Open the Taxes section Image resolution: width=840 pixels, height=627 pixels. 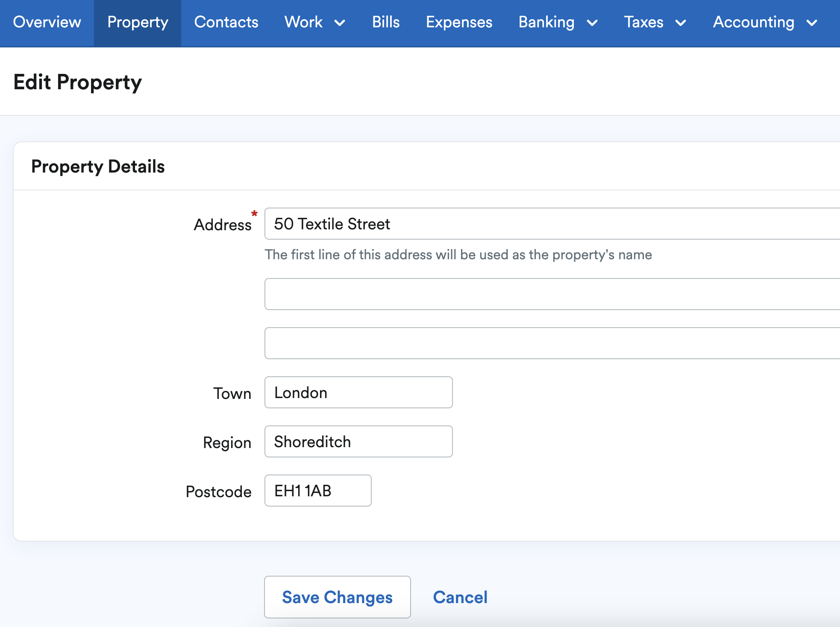point(643,22)
